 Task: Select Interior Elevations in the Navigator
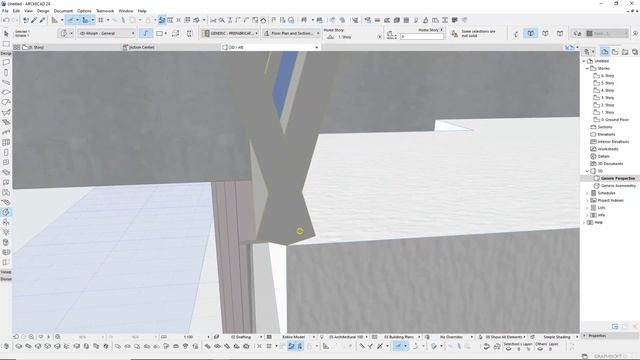pos(613,142)
